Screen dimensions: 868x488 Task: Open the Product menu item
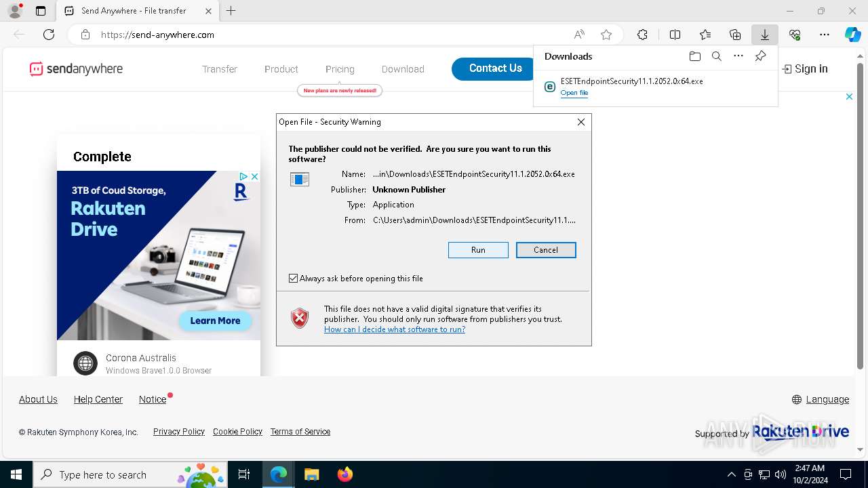[281, 69]
